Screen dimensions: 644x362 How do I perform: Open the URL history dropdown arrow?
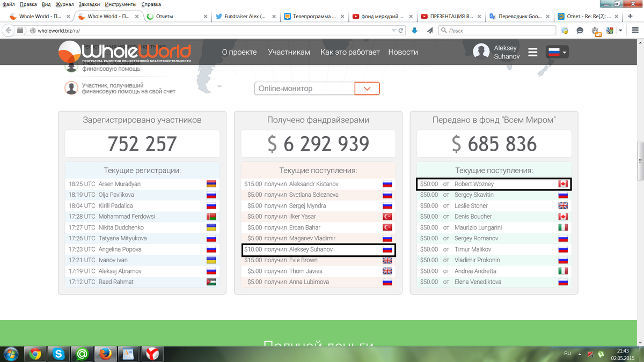(393, 31)
